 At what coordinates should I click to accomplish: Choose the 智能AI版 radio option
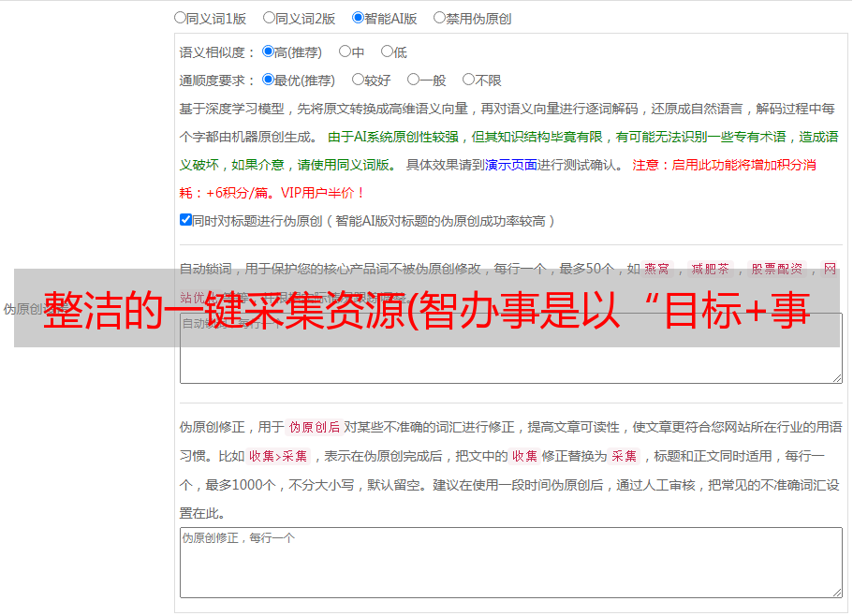(x=358, y=18)
